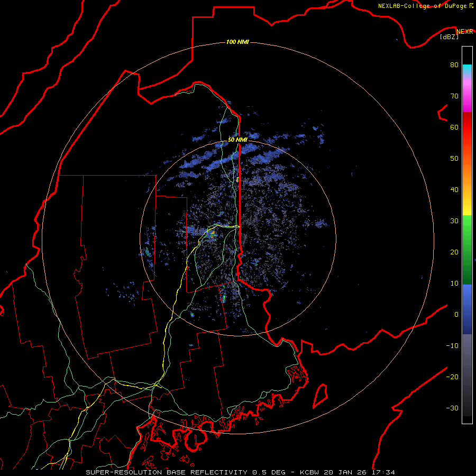Viewport: 476px width, 476px height.
Task: Click the 30 value on the color scale
Action: point(454,221)
